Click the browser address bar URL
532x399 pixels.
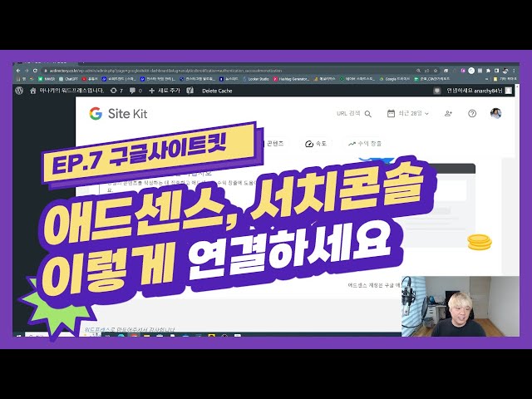[165, 71]
